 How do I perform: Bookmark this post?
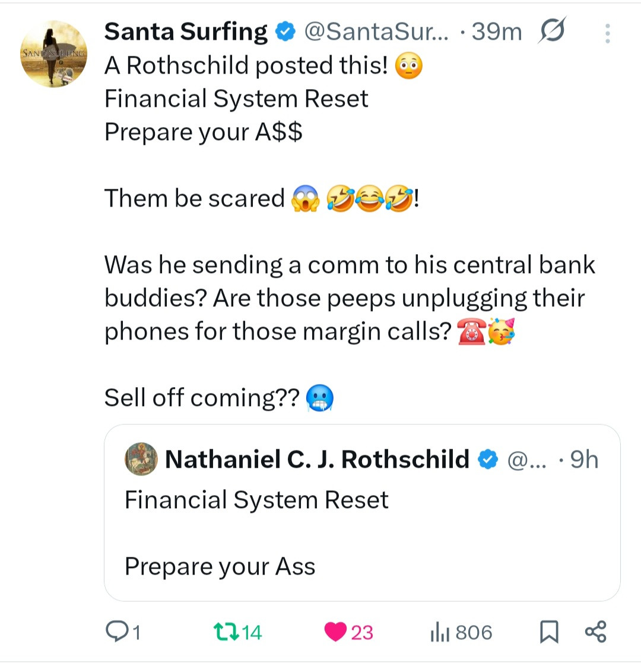point(549,632)
